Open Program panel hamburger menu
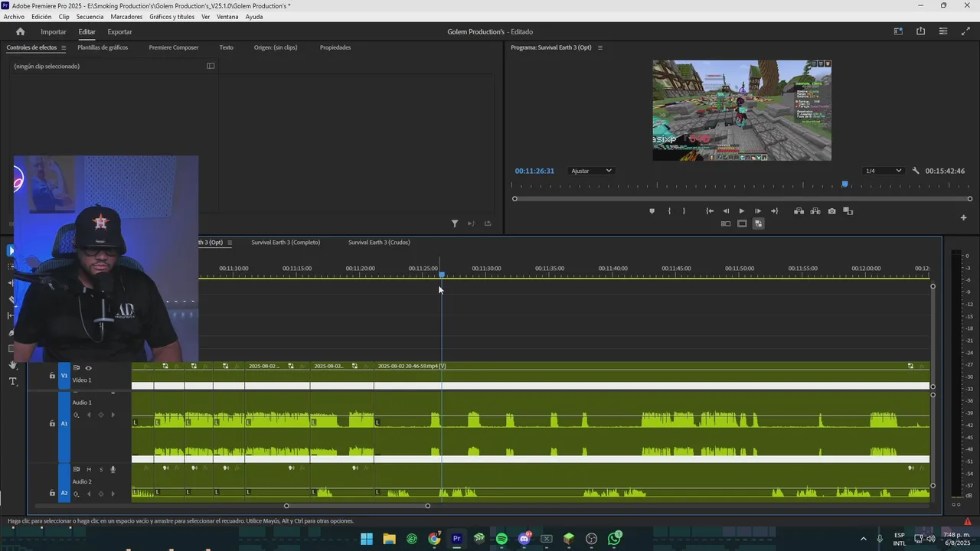This screenshot has height=551, width=980. (x=600, y=47)
